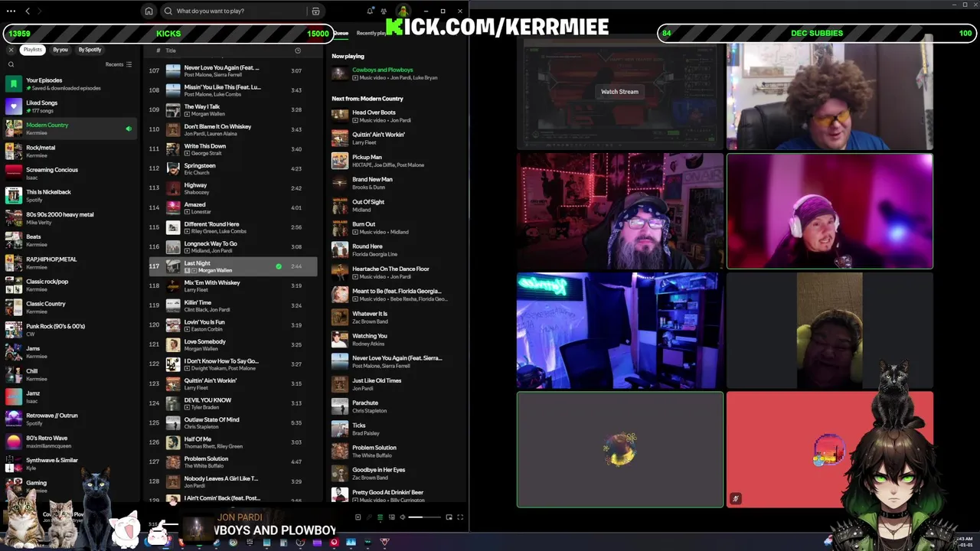This screenshot has width=980, height=551.
Task: Select track Springsteen by Eric Church
Action: (233, 168)
